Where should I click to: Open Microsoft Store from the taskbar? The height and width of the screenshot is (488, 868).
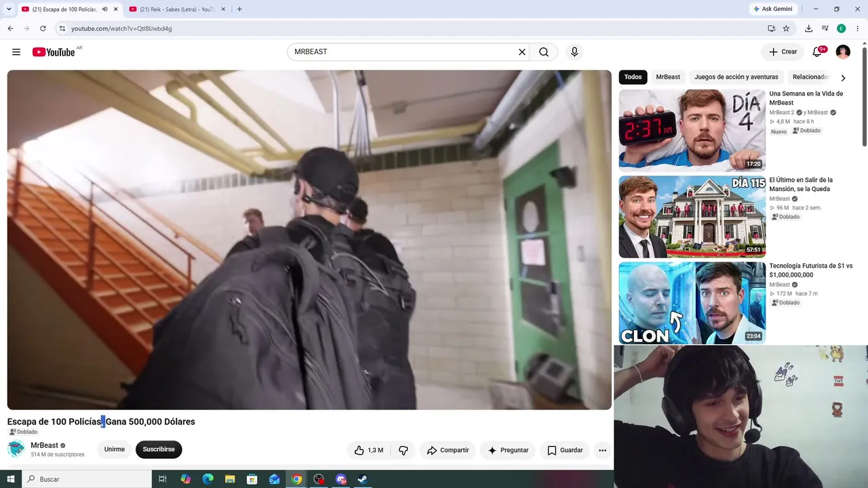[252, 479]
